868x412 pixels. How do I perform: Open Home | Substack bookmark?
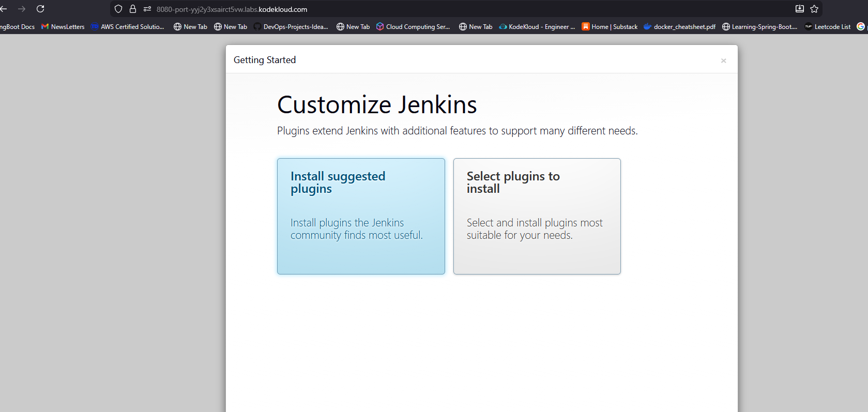[x=610, y=27]
